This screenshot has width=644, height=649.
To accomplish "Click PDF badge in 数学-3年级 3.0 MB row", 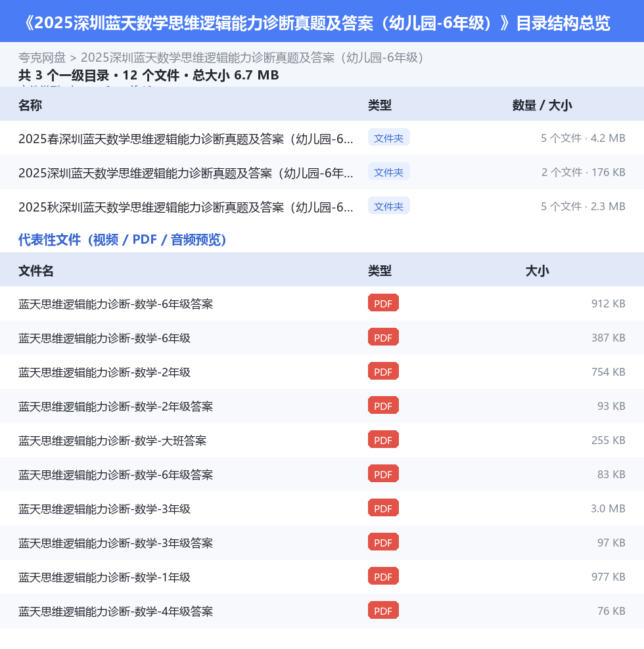I will [383, 508].
